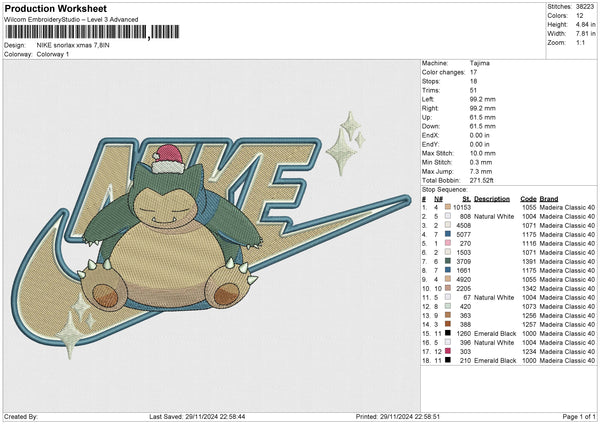600x424 pixels.
Task: Click the N# column header
Action: point(438,199)
